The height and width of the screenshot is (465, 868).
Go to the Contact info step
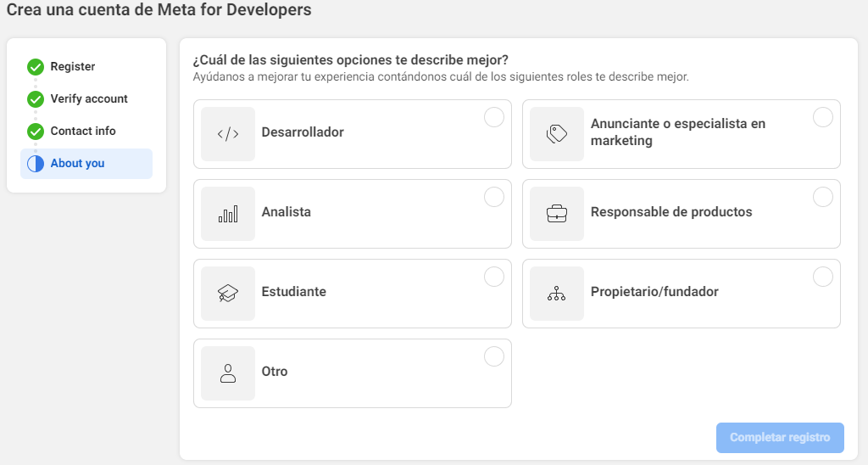(x=83, y=132)
